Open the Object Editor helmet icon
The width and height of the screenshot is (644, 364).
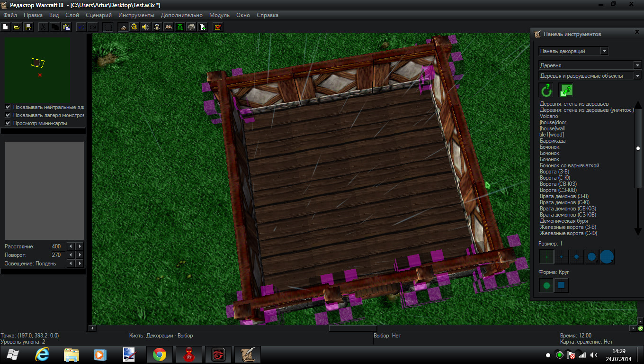pos(157,27)
